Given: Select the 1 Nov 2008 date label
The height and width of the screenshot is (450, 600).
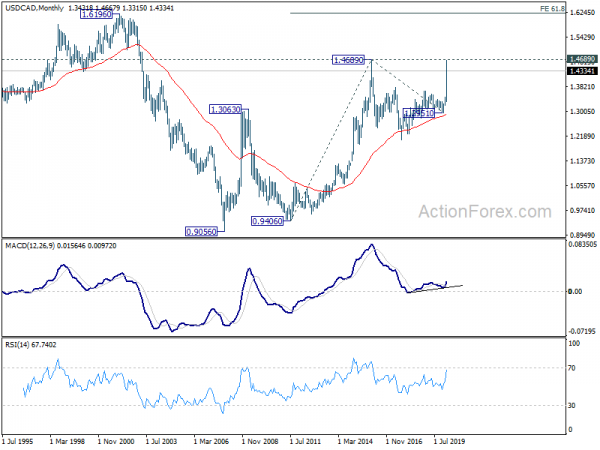Looking at the screenshot, I should (259, 442).
